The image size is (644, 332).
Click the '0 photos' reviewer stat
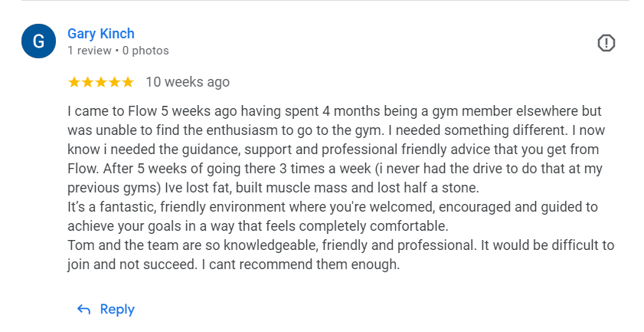point(145,51)
